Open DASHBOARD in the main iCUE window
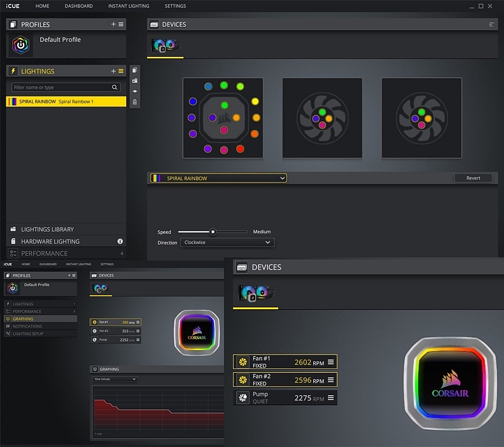This screenshot has height=447, width=504. 78,6
